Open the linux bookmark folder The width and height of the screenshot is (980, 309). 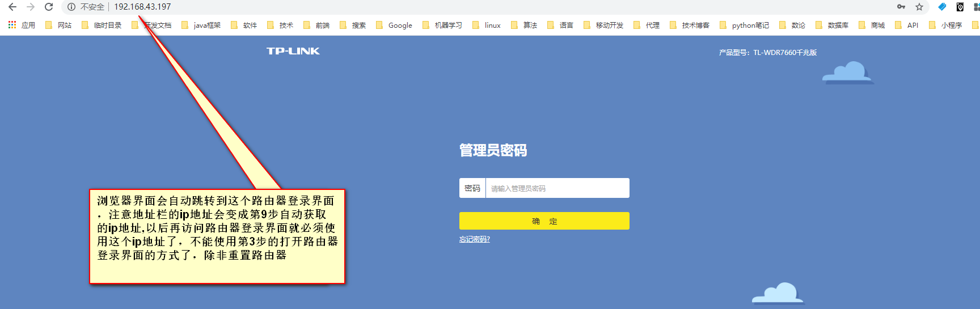click(487, 25)
